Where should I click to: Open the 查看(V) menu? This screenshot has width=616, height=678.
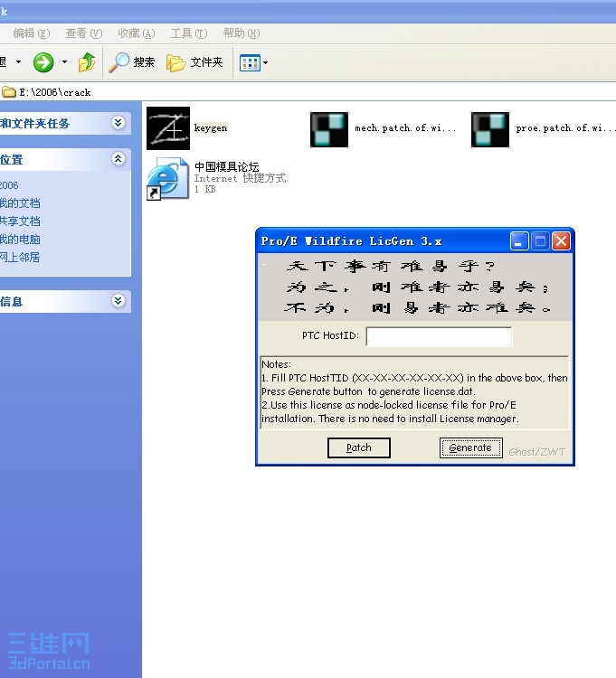coord(84,33)
